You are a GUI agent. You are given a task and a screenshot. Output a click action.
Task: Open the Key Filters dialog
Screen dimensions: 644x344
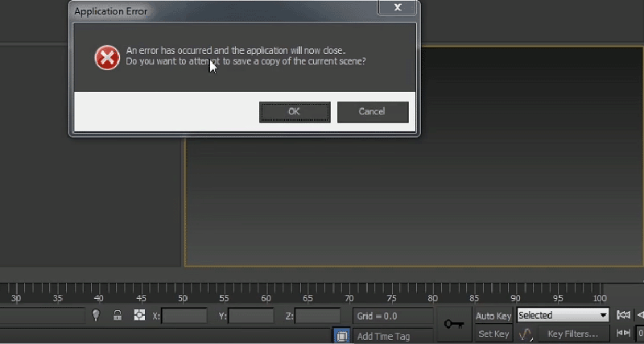pyautogui.click(x=573, y=334)
